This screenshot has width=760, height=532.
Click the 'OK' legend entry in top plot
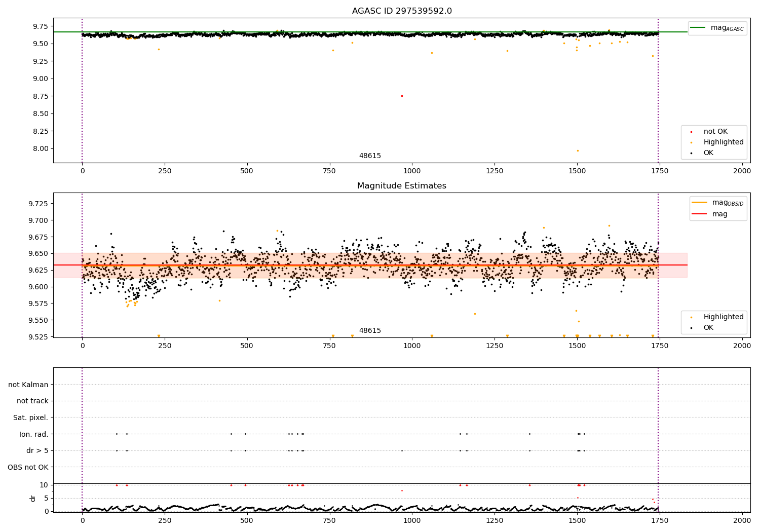704,153
